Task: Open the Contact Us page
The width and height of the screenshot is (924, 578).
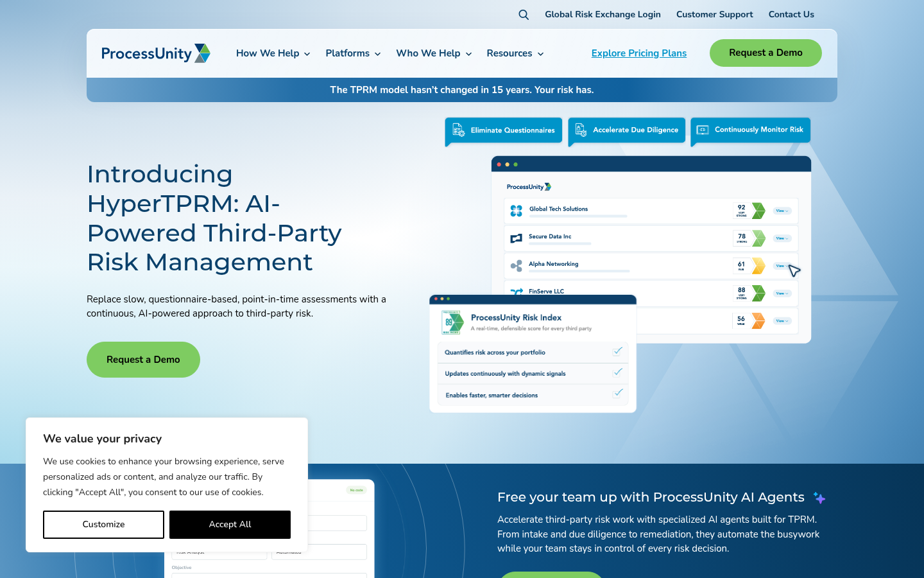Action: click(791, 14)
